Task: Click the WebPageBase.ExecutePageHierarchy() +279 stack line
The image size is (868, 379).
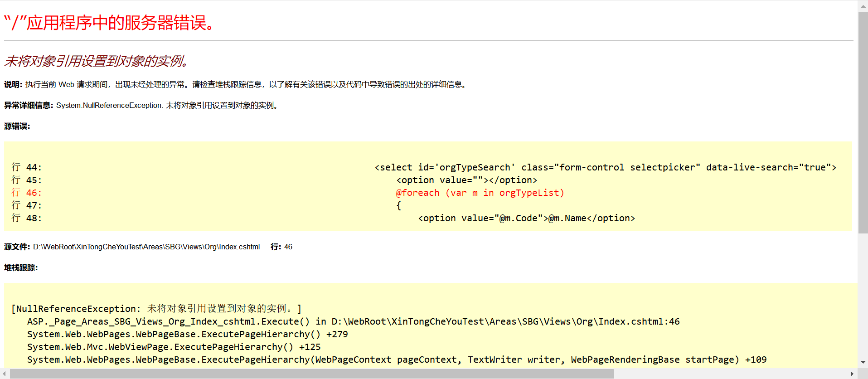Action: (187, 335)
